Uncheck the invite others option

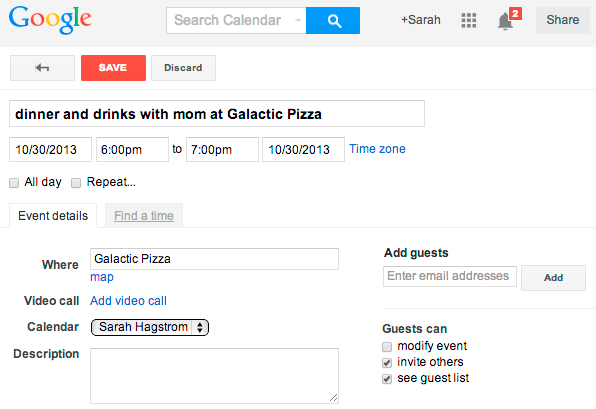pos(387,363)
